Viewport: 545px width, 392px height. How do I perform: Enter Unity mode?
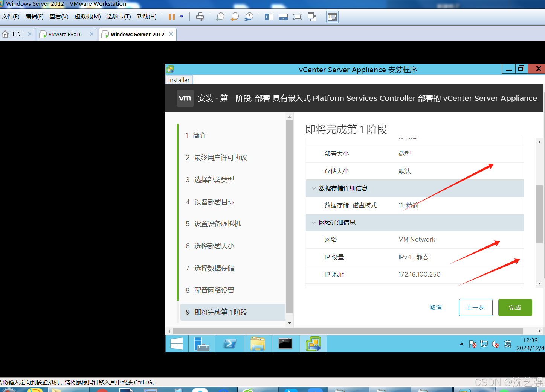point(312,17)
